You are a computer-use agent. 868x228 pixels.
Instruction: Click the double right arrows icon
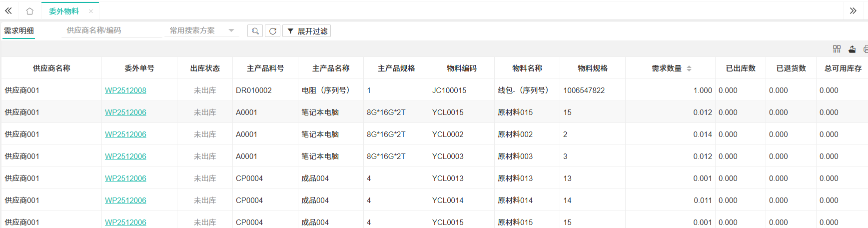(x=853, y=11)
